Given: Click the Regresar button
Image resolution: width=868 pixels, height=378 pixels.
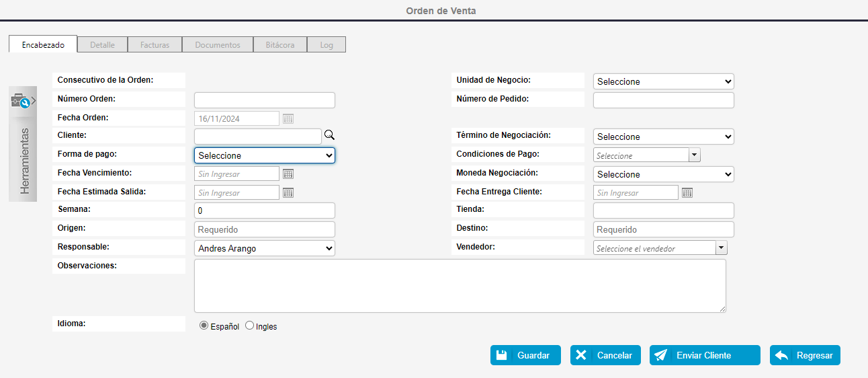Looking at the screenshot, I should tap(805, 355).
